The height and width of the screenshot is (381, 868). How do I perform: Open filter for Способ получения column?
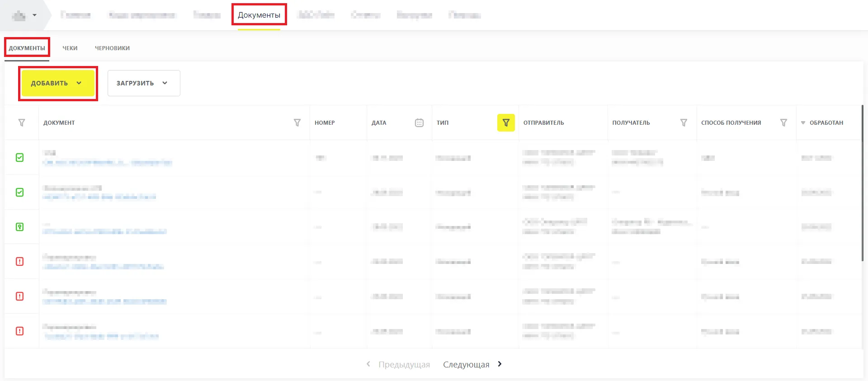[783, 122]
